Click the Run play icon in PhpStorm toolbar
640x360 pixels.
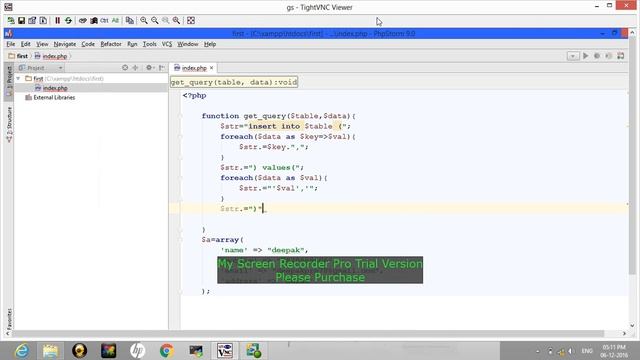click(x=586, y=56)
